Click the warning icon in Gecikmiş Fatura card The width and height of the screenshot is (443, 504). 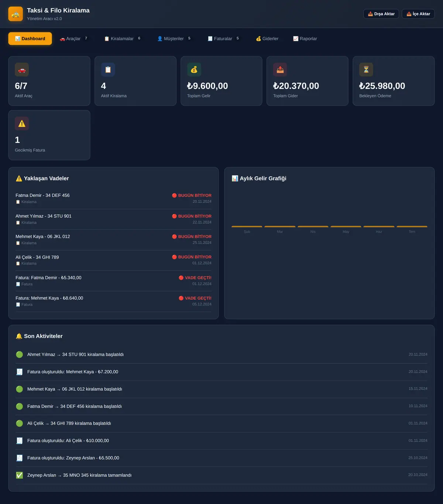tap(22, 124)
